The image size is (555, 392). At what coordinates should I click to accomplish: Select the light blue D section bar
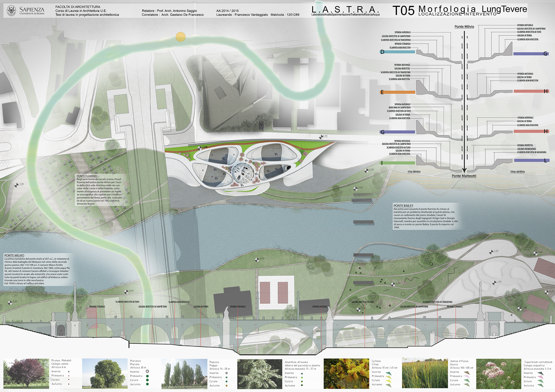tap(397, 52)
